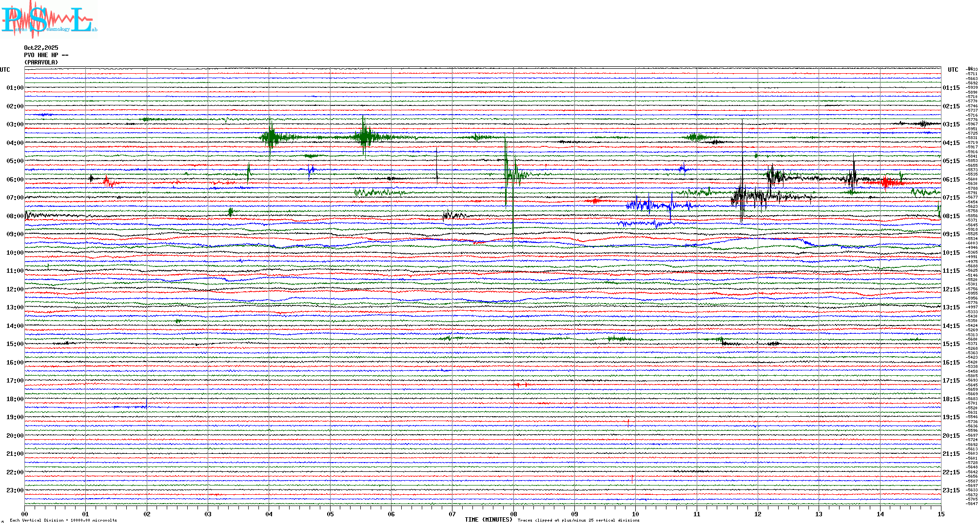Click the PSL Seismology Lab logo
Viewport: 980px width, 527px height.
coord(49,20)
